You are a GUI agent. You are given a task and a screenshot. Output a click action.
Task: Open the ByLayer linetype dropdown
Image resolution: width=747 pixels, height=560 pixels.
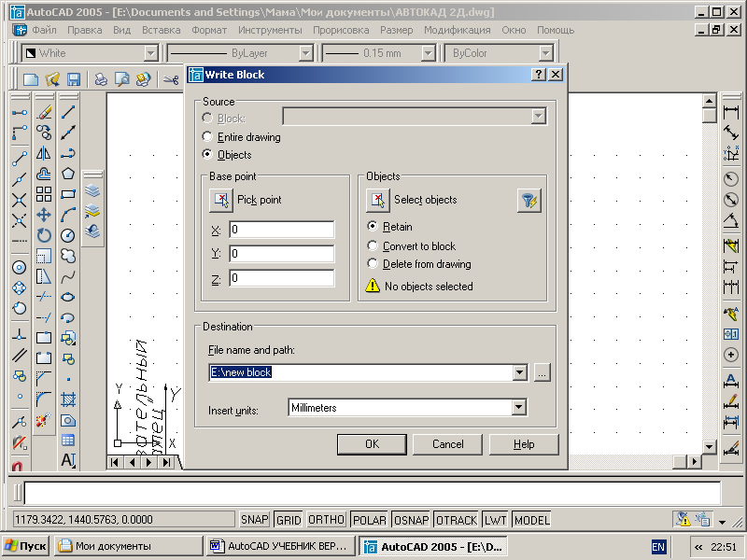tap(306, 53)
